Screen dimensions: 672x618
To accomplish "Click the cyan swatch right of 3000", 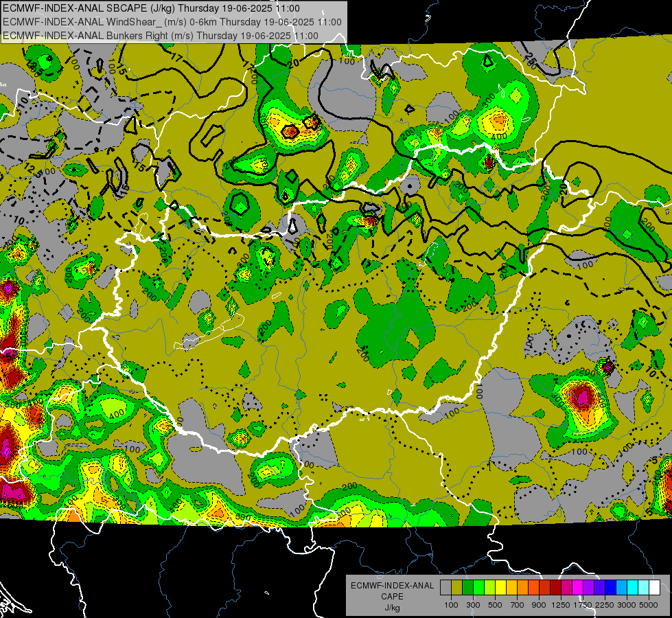I will 633,588.
